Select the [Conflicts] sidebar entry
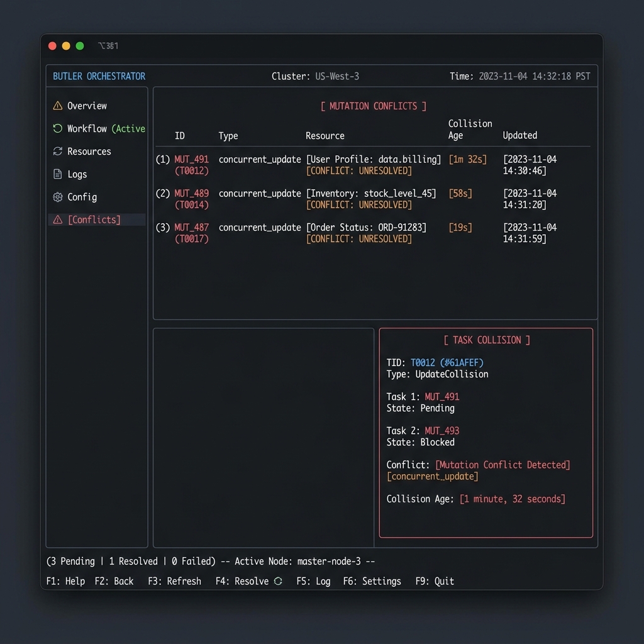 point(97,219)
